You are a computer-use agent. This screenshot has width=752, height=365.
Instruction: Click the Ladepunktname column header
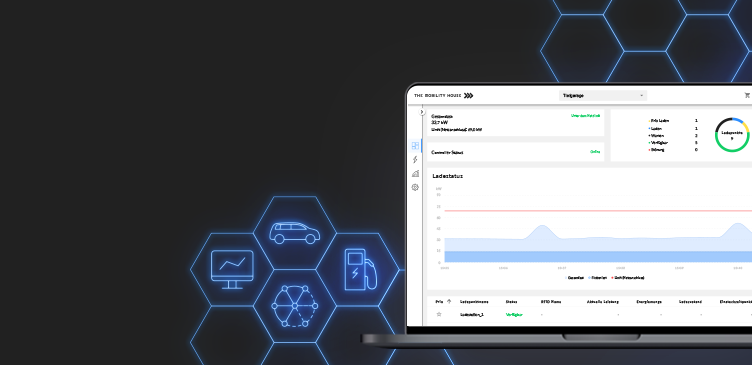pos(474,302)
